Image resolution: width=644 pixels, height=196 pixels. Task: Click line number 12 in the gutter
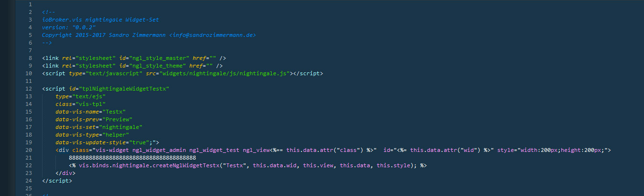29,89
